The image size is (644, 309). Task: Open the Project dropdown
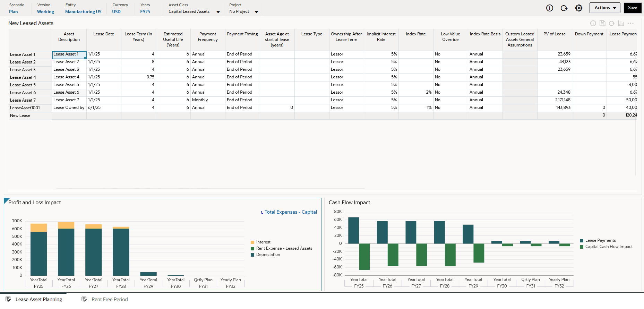coord(256,12)
